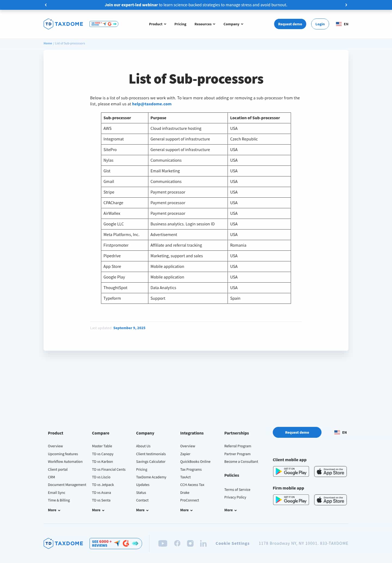Go to Home breadcrumb link
The height and width of the screenshot is (563, 392).
pyautogui.click(x=48, y=43)
